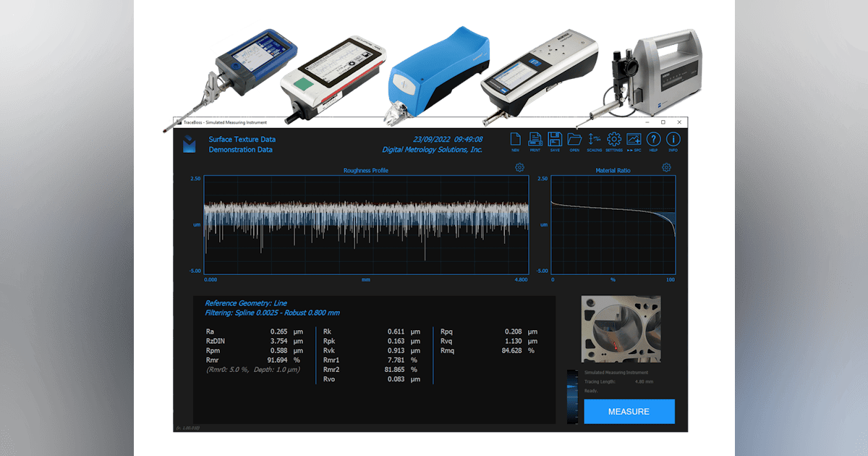This screenshot has width=868, height=456.
Task: Open a saved measurement file
Action: (574, 138)
